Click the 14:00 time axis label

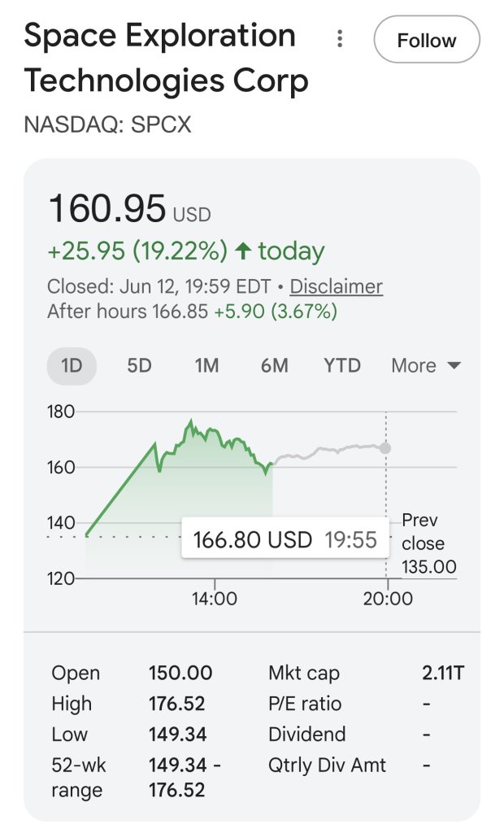(215, 598)
